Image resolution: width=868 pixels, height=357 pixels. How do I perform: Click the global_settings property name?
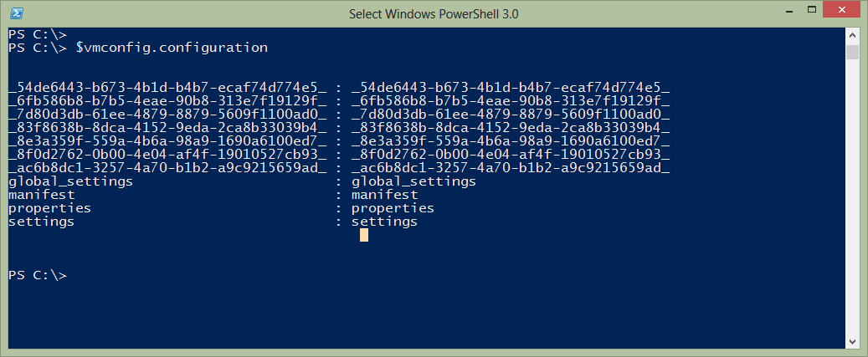coord(71,181)
